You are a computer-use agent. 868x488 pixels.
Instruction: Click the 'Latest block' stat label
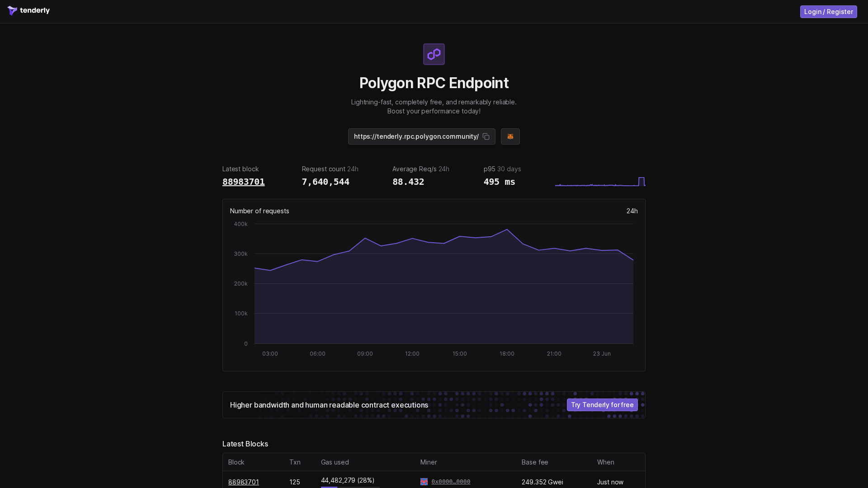pos(241,169)
